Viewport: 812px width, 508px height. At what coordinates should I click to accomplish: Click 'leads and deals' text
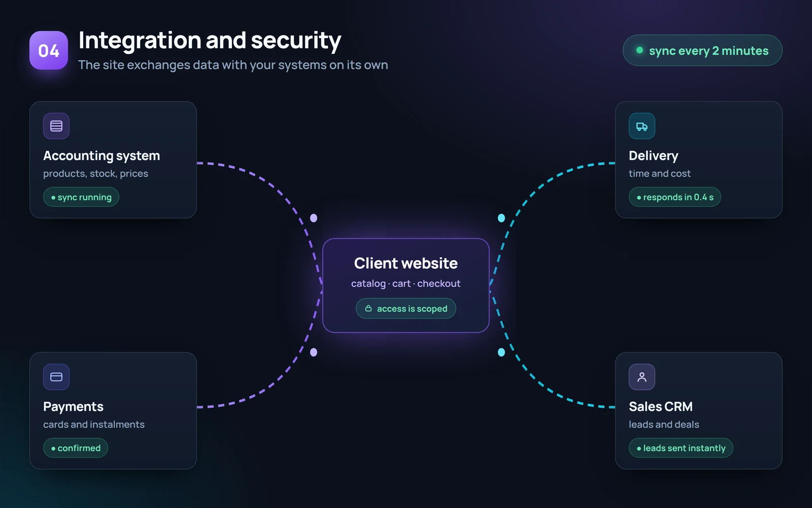[664, 425]
